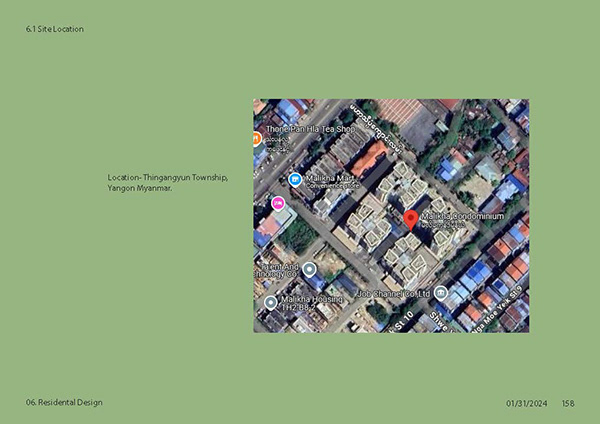Viewport: 600px width, 424px height.
Task: Select the page number 158
Action: pyautogui.click(x=568, y=403)
